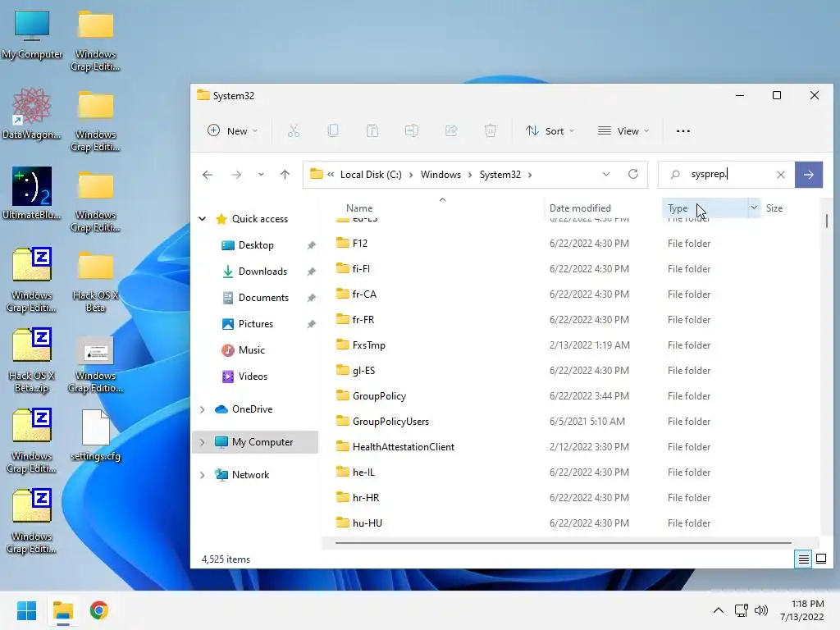The height and width of the screenshot is (630, 840).
Task: Switch to details view layout icon
Action: [x=804, y=559]
